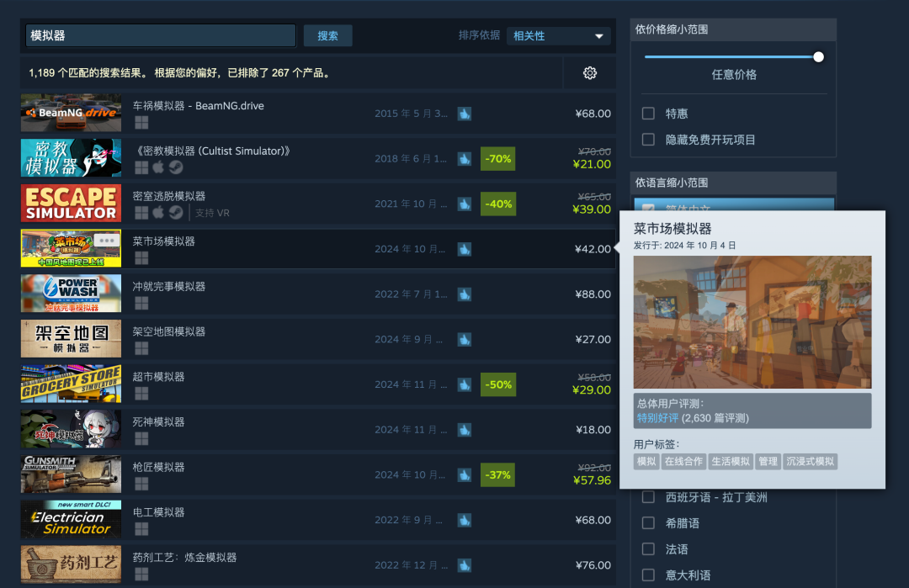Adjust the price range slider handle
Screen dimensions: 909x588
pos(818,56)
